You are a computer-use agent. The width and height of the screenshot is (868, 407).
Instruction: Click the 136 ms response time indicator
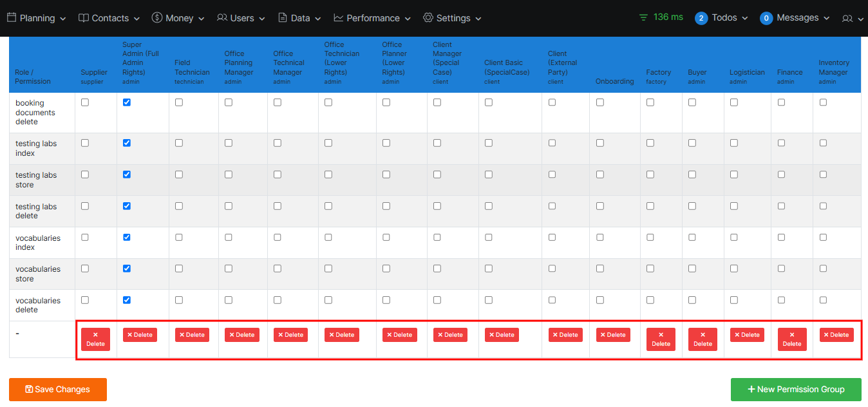click(661, 17)
